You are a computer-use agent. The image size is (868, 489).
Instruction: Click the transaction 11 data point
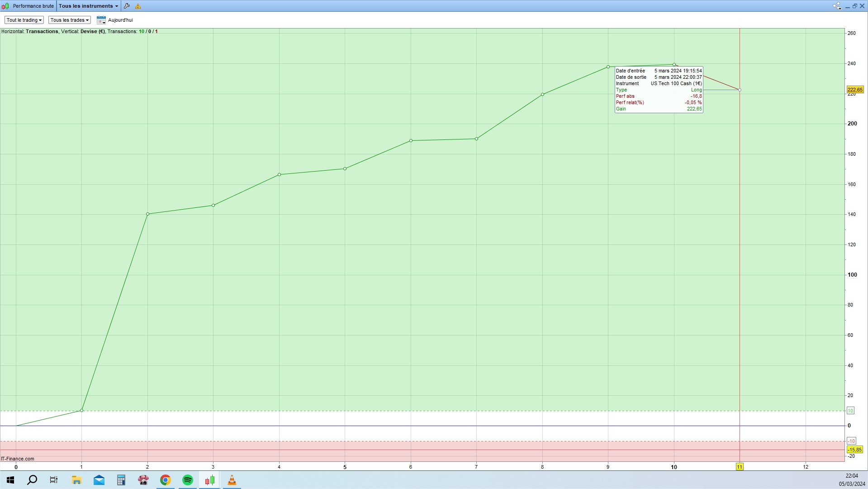(740, 90)
